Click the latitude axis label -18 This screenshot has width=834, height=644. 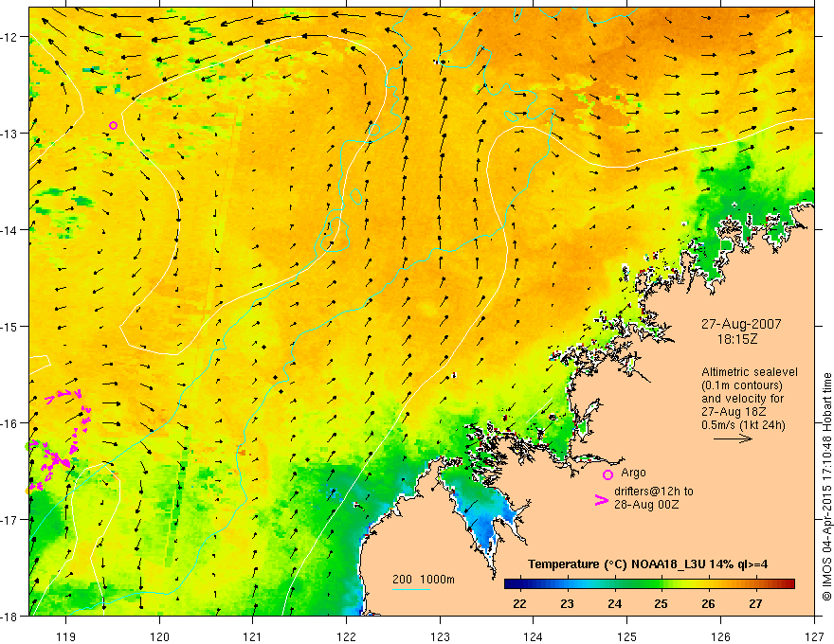pos(10,616)
